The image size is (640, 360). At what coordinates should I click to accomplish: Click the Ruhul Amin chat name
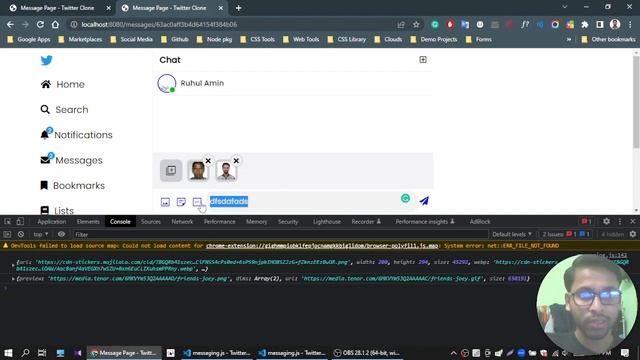202,83
